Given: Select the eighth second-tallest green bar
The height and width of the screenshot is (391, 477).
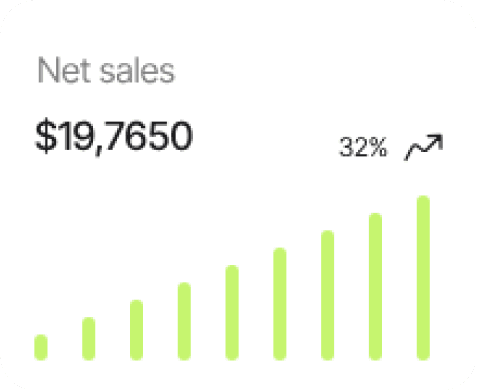Looking at the screenshot, I should 375,287.
